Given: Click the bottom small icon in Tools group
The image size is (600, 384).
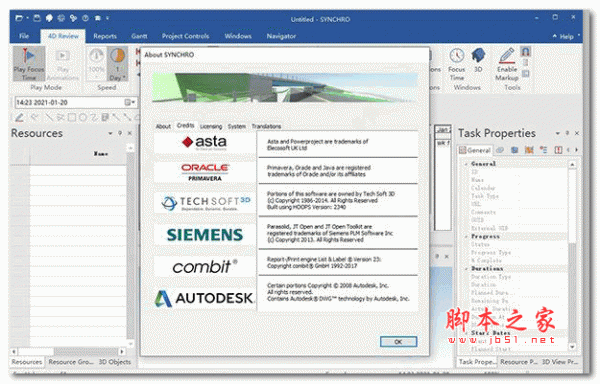Looking at the screenshot, I should (x=525, y=73).
